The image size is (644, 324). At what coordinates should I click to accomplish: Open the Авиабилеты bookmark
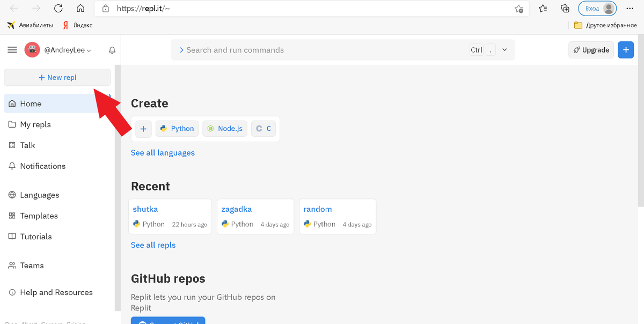pos(30,25)
